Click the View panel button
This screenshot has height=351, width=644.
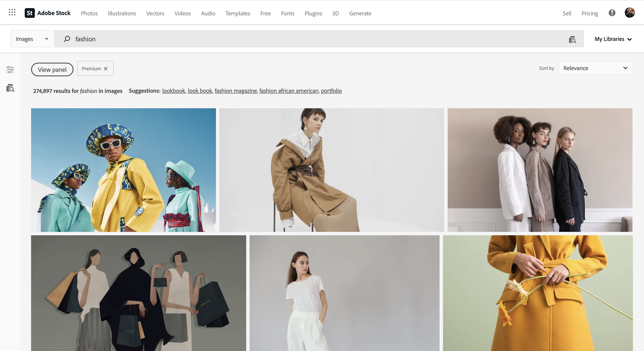click(x=52, y=69)
